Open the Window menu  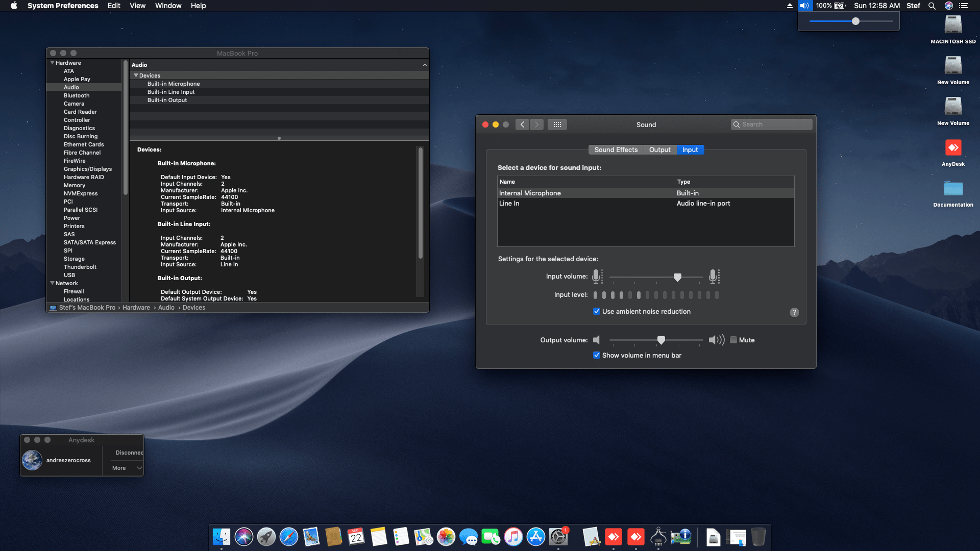click(168, 6)
